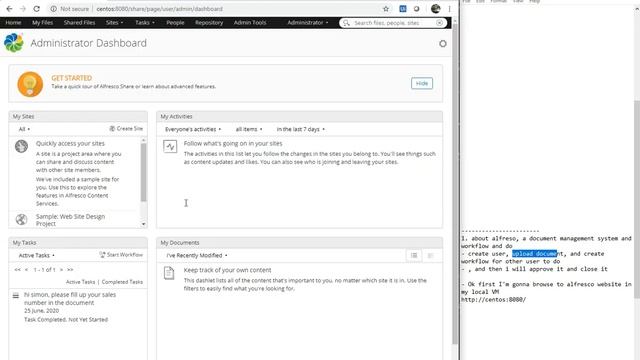The width and height of the screenshot is (640, 360).
Task: Go to first page of tasks
Action: [x=17, y=269]
